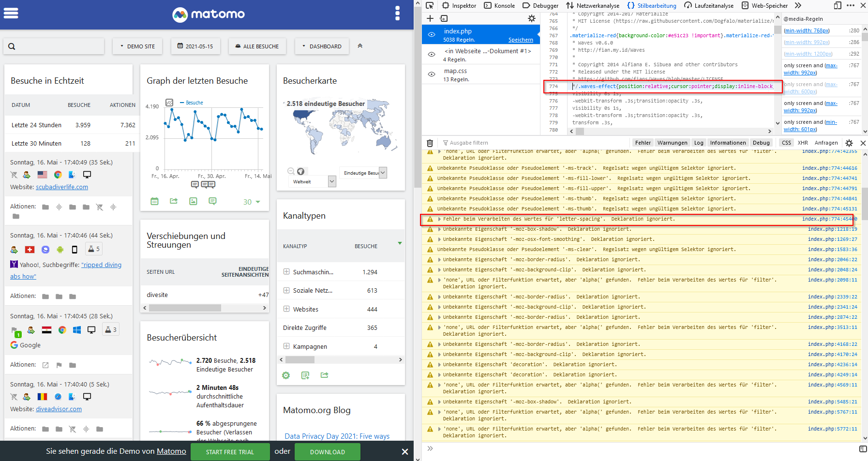Click the Switzerland flag in the 17:40:46 visit

pyautogui.click(x=30, y=250)
